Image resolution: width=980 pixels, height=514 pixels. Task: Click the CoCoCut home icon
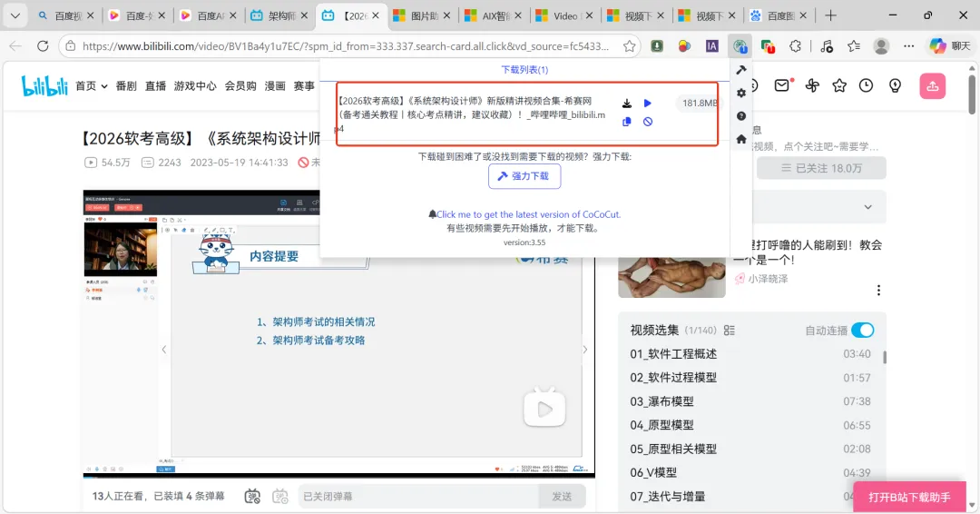[x=741, y=139]
